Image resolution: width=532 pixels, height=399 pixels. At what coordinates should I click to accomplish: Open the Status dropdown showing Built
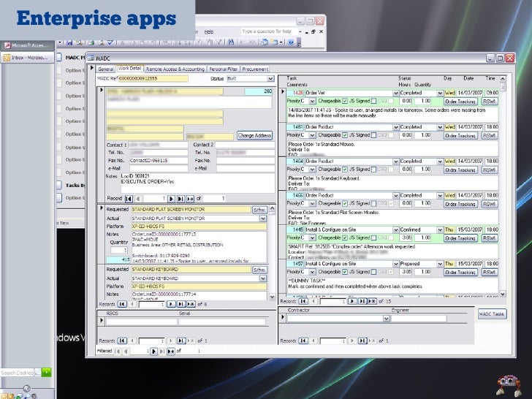270,78
